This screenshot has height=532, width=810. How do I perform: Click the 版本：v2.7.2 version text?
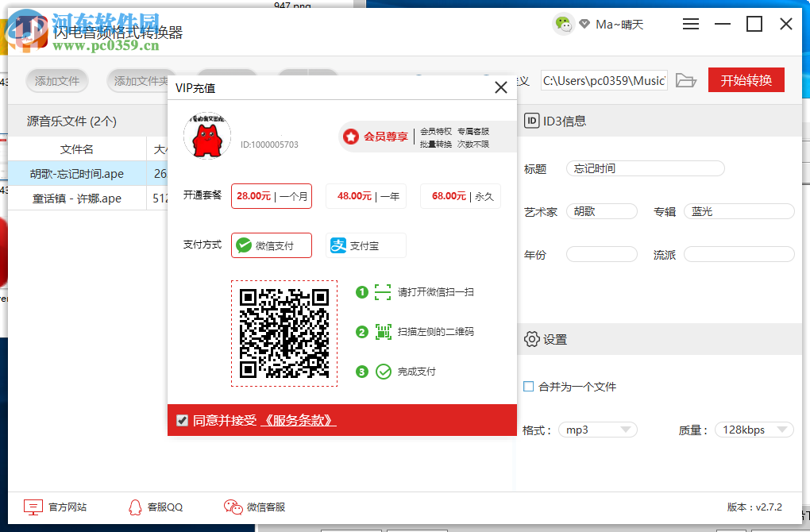(754, 507)
